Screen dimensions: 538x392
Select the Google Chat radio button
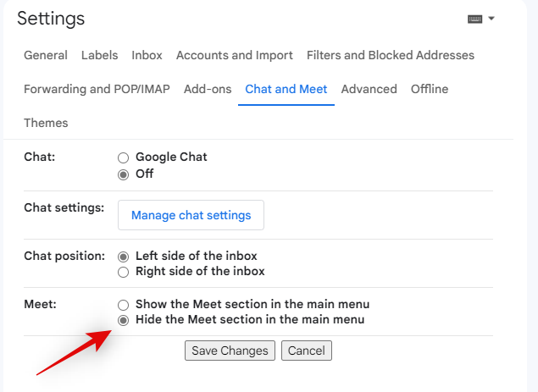coord(124,157)
